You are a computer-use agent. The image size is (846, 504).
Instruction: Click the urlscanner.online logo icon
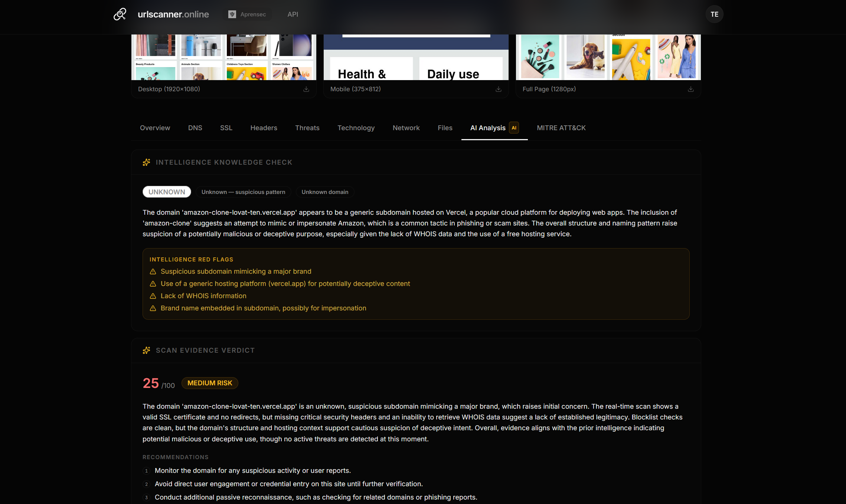(119, 14)
